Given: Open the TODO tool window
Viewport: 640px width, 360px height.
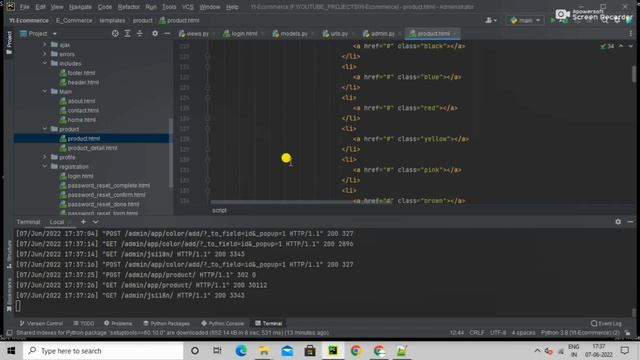Looking at the screenshot, I should click(84, 323).
